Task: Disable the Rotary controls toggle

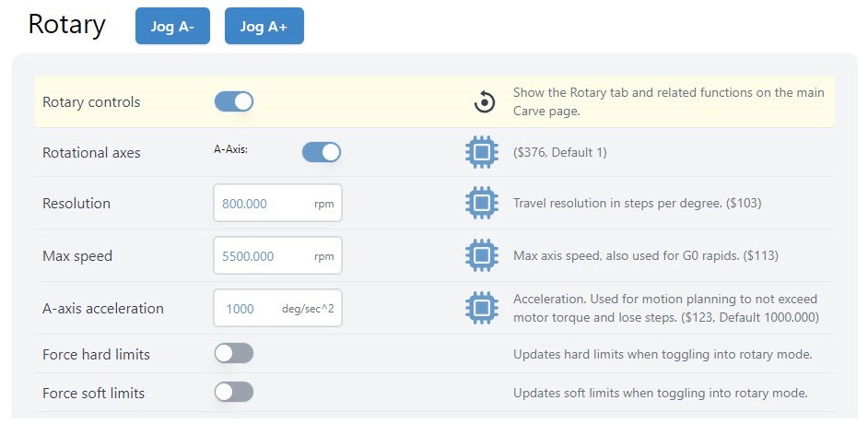Action: (234, 101)
